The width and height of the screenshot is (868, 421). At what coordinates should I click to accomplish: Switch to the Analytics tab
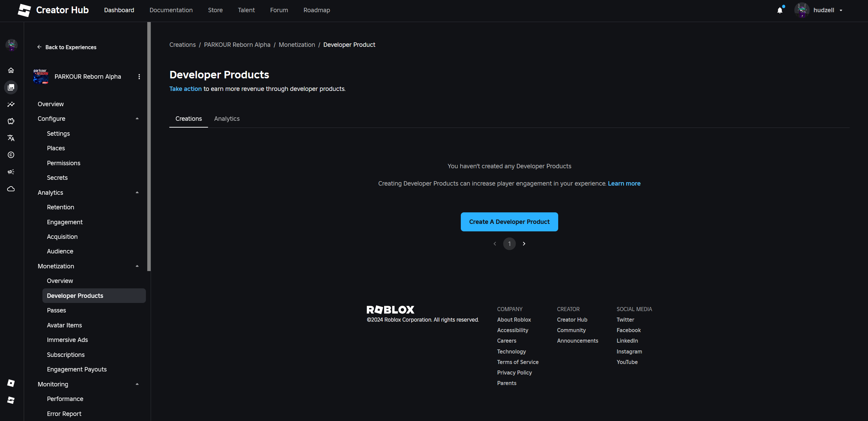coord(227,119)
